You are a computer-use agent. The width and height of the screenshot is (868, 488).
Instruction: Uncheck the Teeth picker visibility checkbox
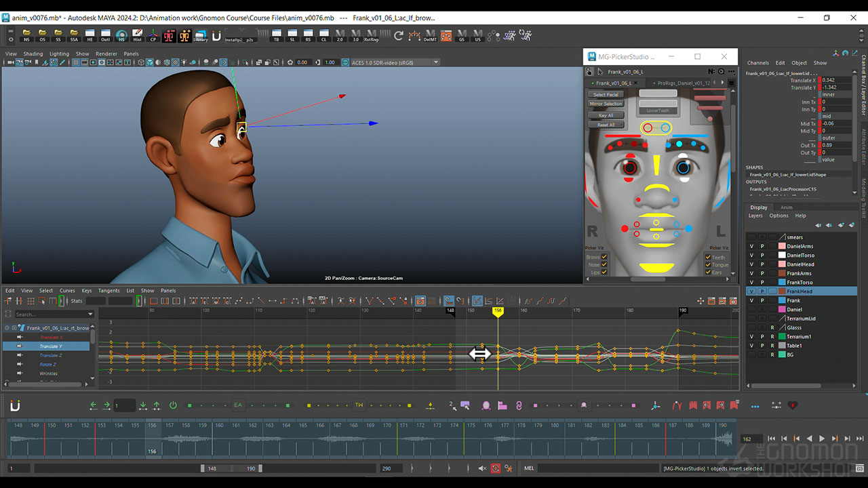pos(708,257)
